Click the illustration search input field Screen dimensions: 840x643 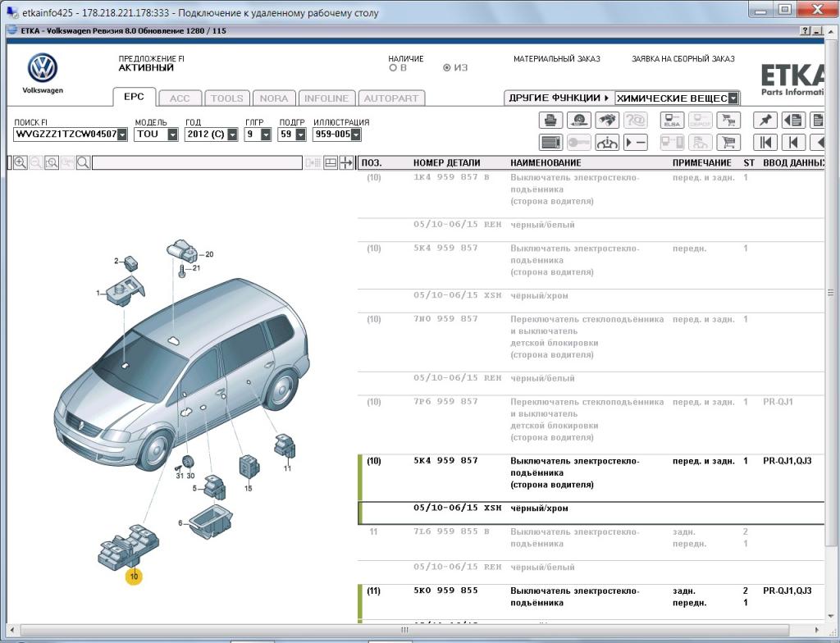pos(197,163)
